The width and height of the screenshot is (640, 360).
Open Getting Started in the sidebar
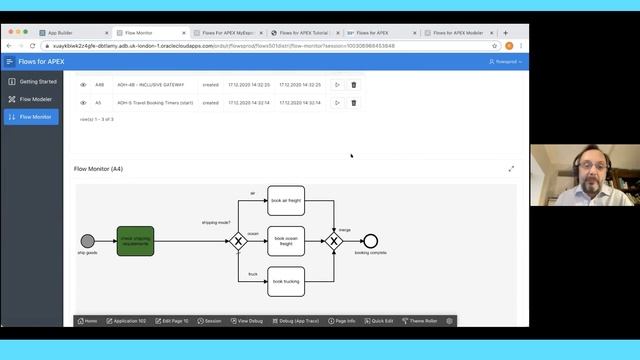32,82
